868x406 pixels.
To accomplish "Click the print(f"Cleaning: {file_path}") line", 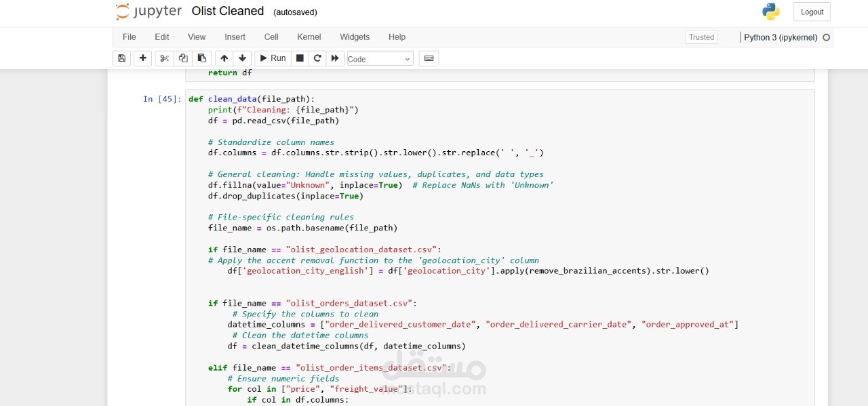I will [x=283, y=110].
